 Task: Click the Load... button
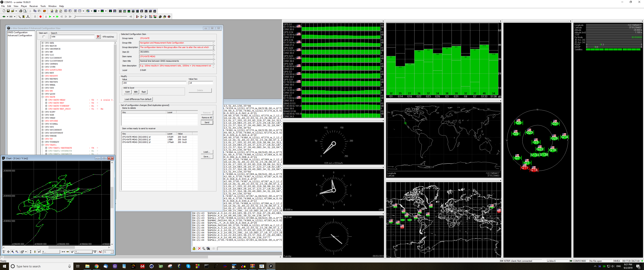point(207,152)
